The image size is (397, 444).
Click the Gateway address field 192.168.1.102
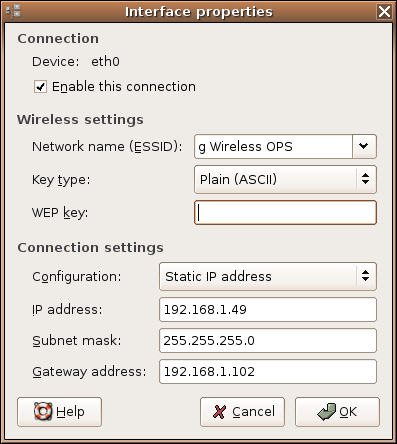tap(268, 371)
